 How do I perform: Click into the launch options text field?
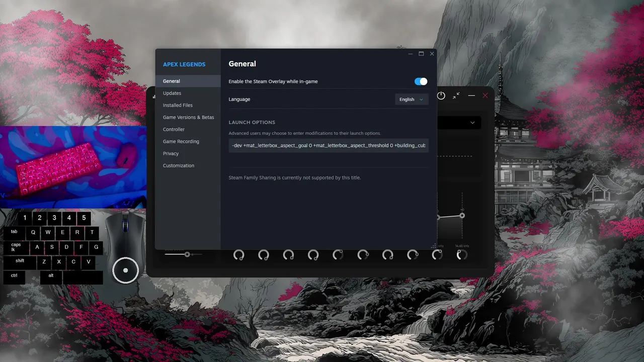329,145
